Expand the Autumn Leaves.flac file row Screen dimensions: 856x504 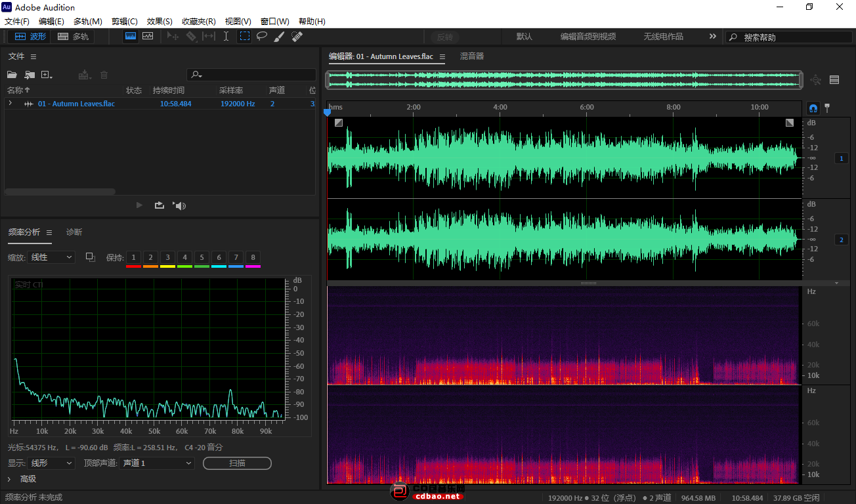click(10, 103)
